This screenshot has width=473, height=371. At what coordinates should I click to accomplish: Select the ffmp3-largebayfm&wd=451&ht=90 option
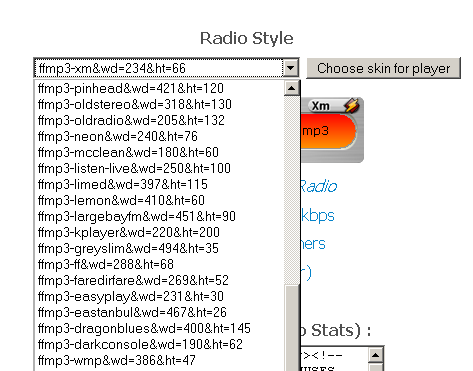pyautogui.click(x=159, y=216)
